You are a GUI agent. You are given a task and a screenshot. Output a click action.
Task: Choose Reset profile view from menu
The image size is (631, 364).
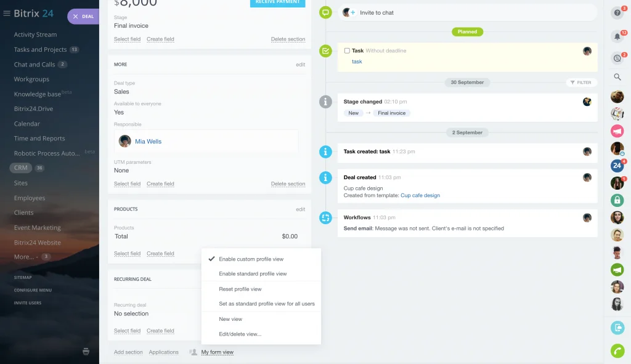click(240, 289)
